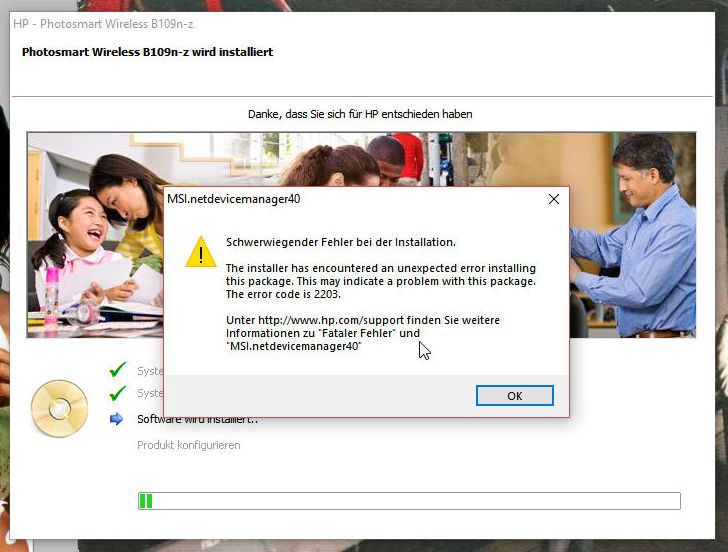This screenshot has width=728, height=552.
Task: Click 'Software wird installiert' step text
Action: (x=197, y=419)
